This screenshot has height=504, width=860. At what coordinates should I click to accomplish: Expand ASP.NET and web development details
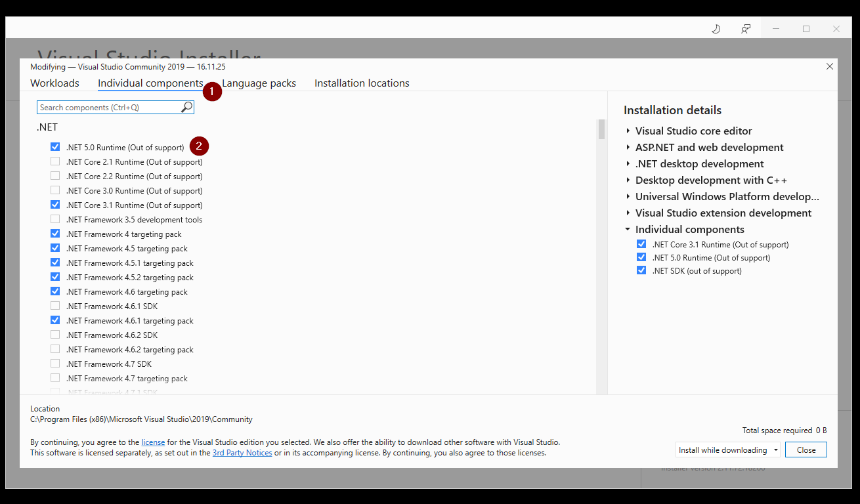coord(628,148)
